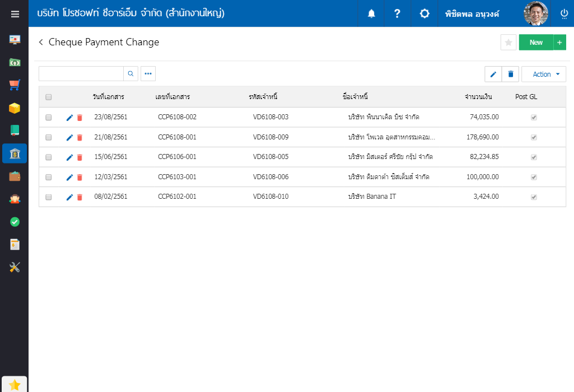Screen dimensions: 574x392
Task: Open advanced search three-dots button
Action: (148, 73)
